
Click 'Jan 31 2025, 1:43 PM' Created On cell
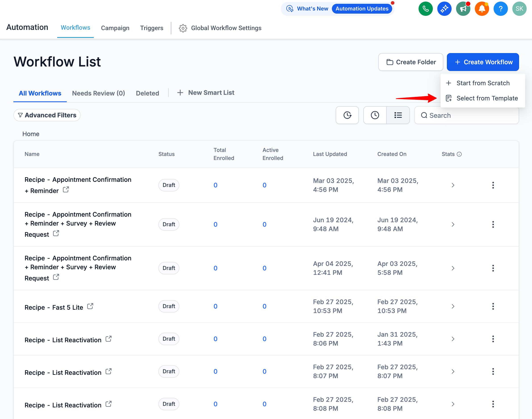[x=398, y=339]
